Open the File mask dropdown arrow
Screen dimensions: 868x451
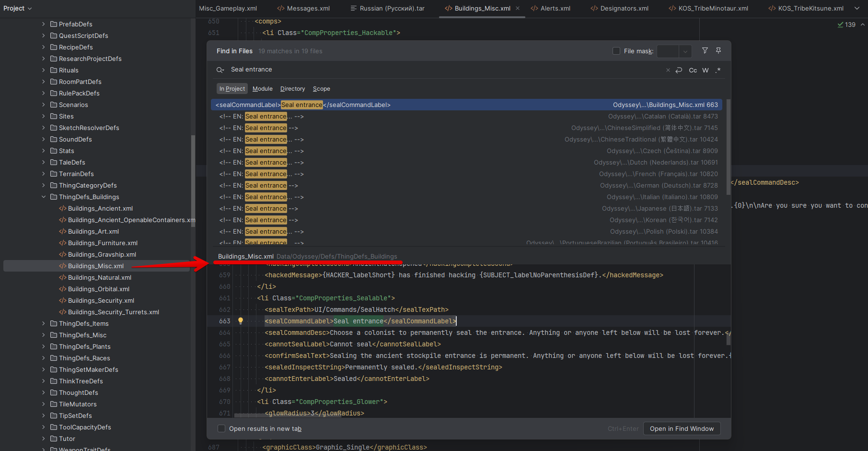pos(685,51)
